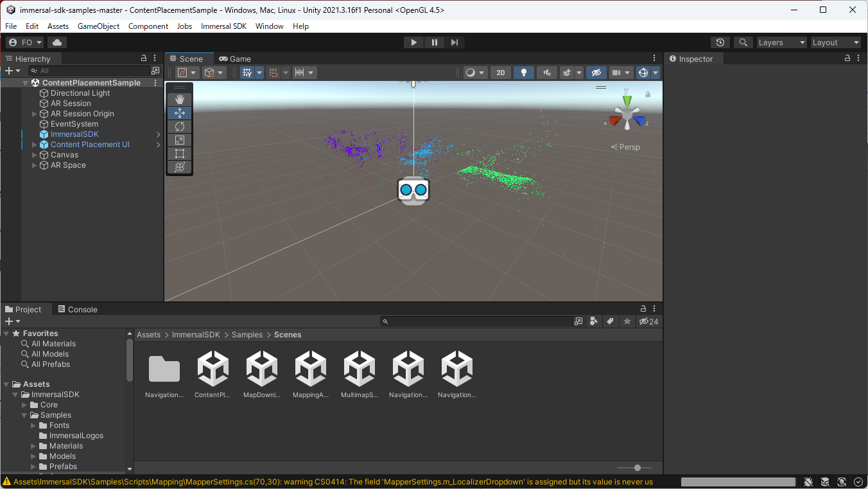This screenshot has height=489, width=868.
Task: Select the Scale tool
Action: 180,139
